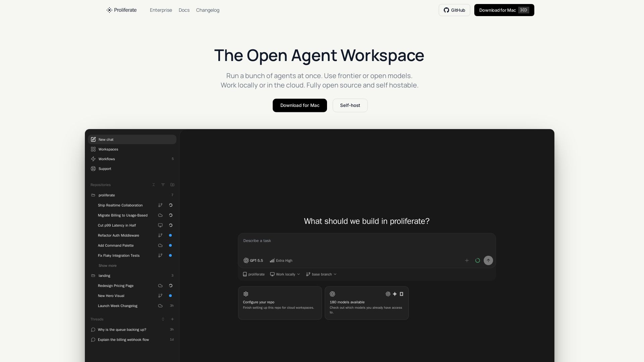Open the Changelog page
The height and width of the screenshot is (362, 644).
(x=208, y=10)
